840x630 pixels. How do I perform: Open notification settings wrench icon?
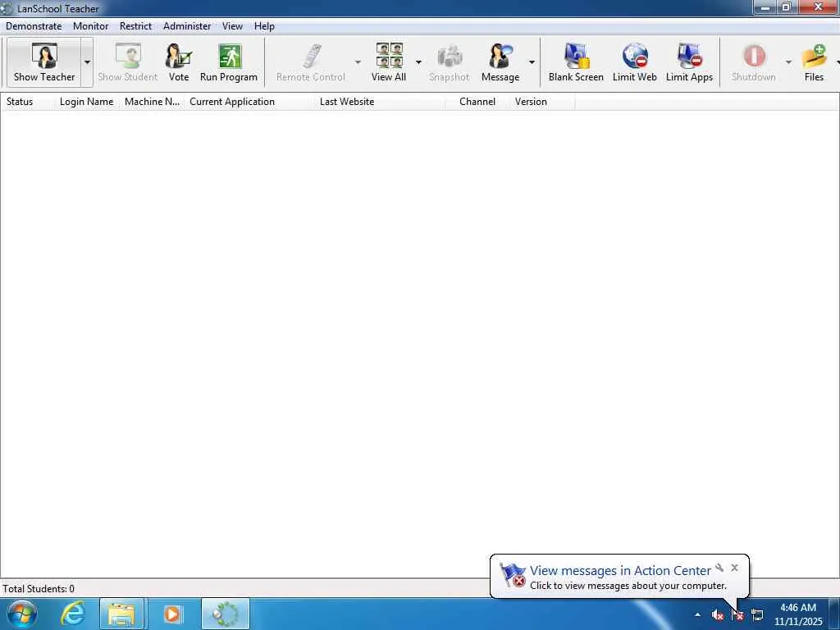click(719, 568)
